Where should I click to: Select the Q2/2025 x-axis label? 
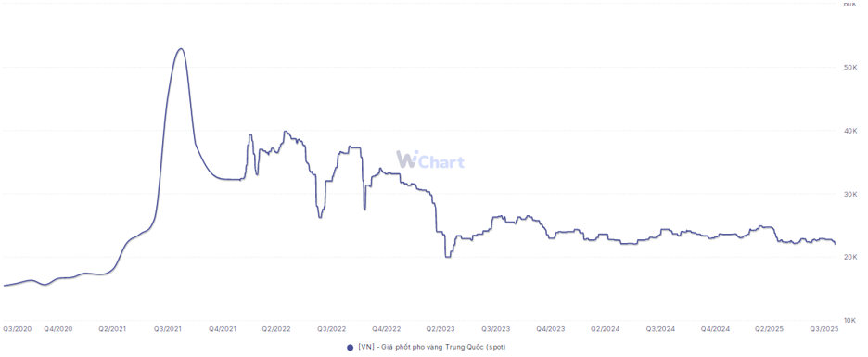point(770,328)
